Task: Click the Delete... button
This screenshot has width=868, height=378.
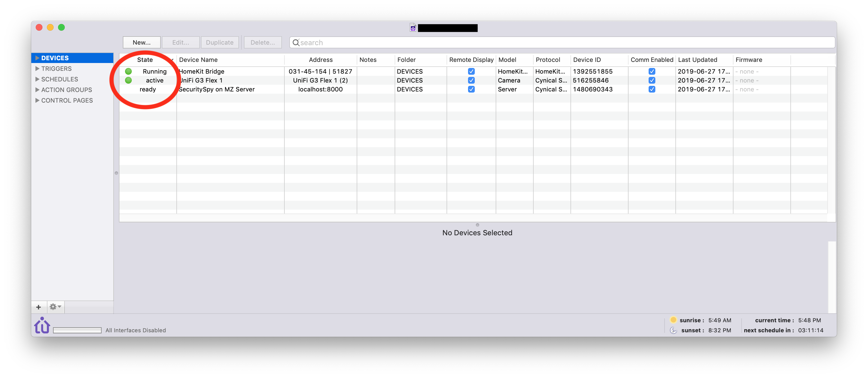Action: click(x=262, y=42)
